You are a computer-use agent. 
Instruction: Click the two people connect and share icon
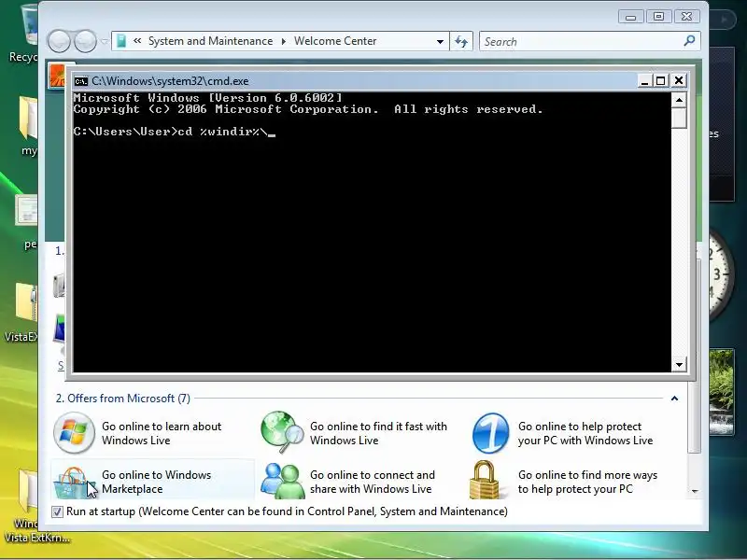[283, 481]
